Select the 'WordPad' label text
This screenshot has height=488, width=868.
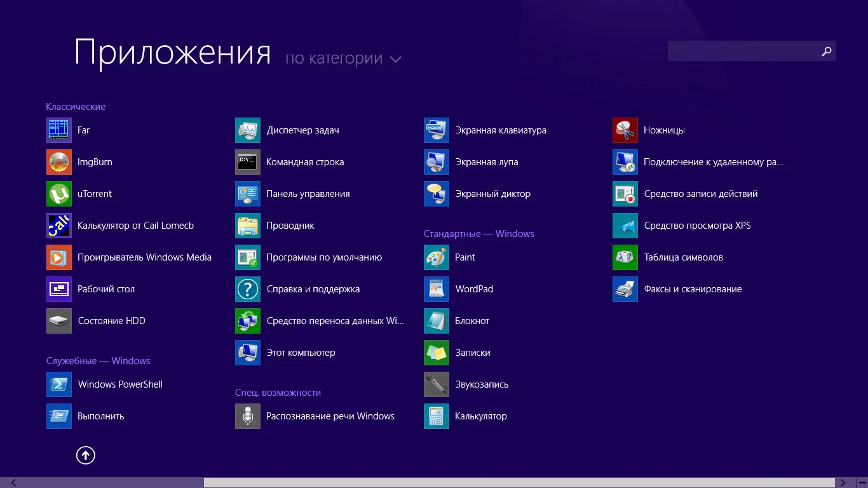tap(474, 289)
